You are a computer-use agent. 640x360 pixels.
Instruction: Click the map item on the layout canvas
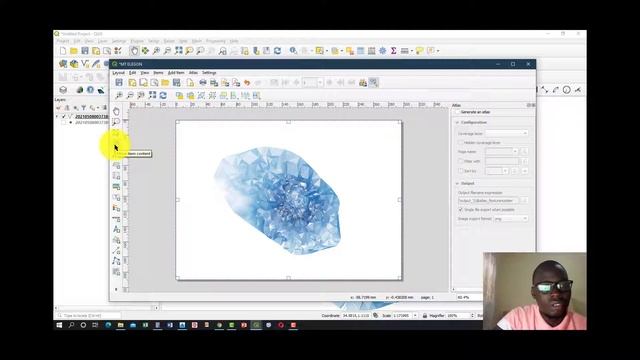[289, 200]
